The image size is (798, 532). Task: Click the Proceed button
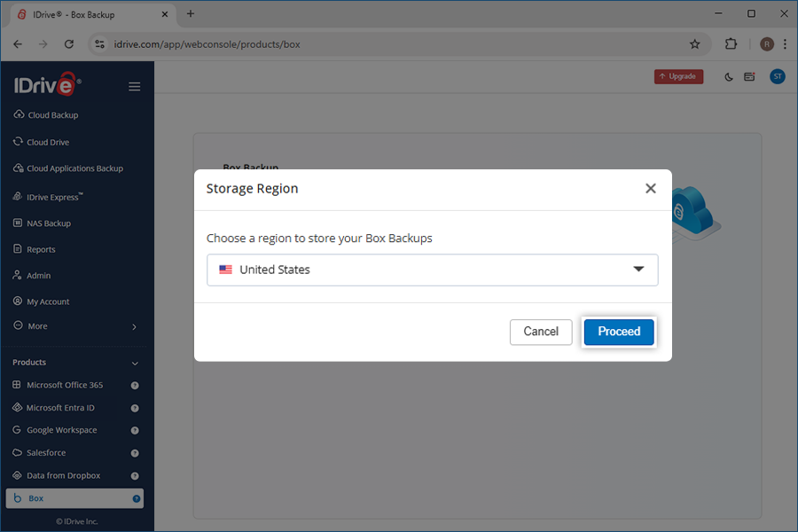click(x=619, y=332)
